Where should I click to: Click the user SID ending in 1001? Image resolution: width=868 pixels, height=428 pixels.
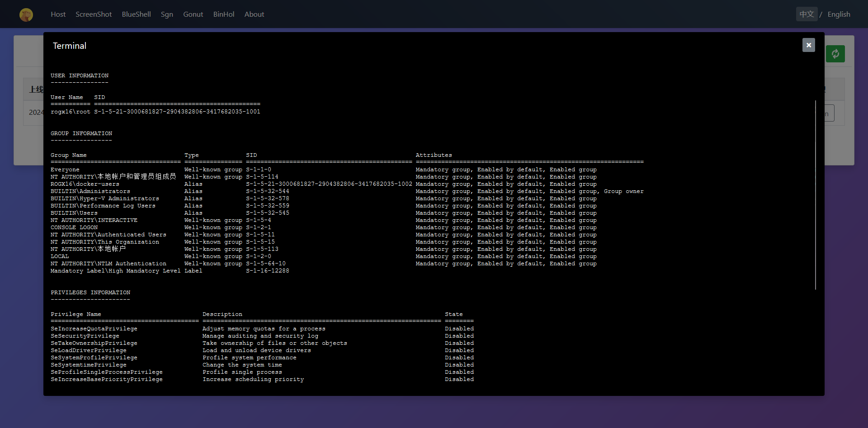pyautogui.click(x=177, y=112)
